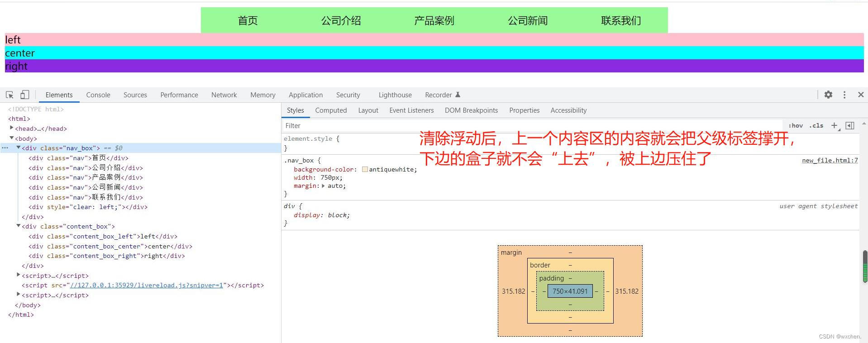
Task: Select the Styles sub-tab
Action: (296, 110)
